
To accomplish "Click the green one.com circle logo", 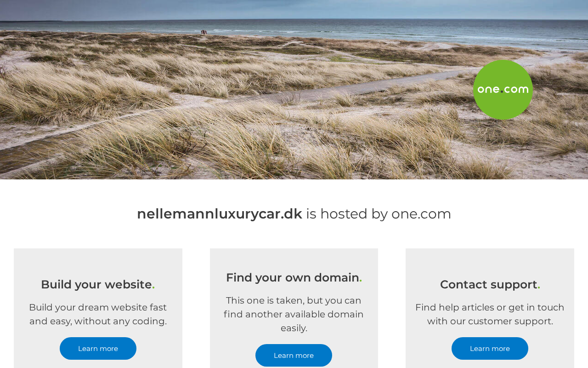I will click(x=503, y=90).
